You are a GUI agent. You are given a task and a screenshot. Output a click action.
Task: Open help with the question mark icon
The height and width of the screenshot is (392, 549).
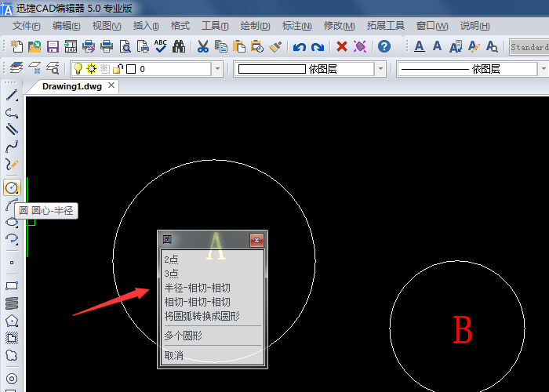pos(384,47)
